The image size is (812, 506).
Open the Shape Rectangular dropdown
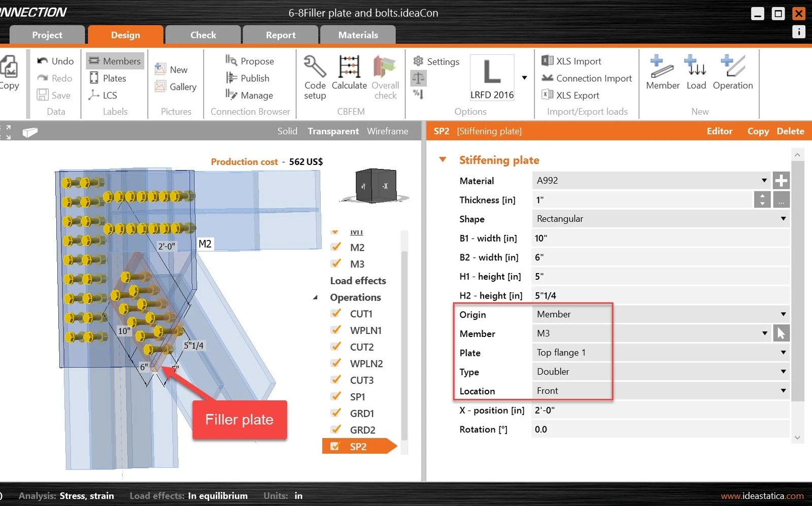pyautogui.click(x=661, y=219)
